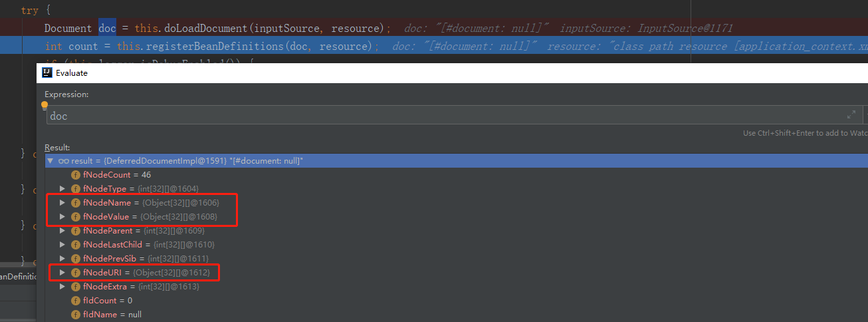Click the field icon beside fNodeURI
The width and height of the screenshot is (868, 322).
(76, 272)
